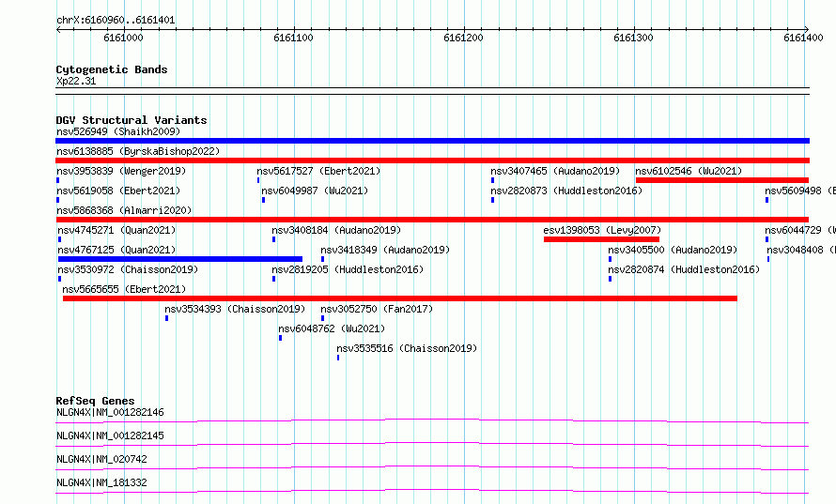This screenshot has width=836, height=504.
Task: Select the nsv5619058 (Ebert2021) label
Action: tap(118, 191)
